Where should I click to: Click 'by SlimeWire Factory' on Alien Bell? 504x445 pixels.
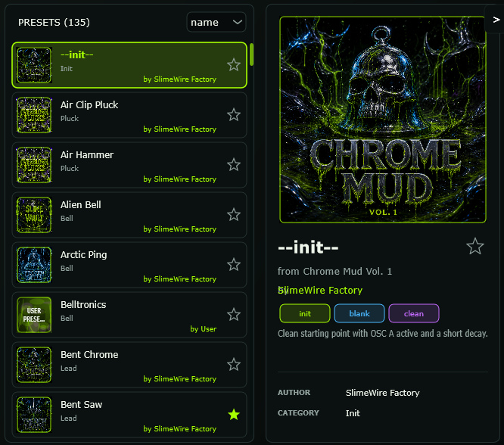click(x=179, y=229)
